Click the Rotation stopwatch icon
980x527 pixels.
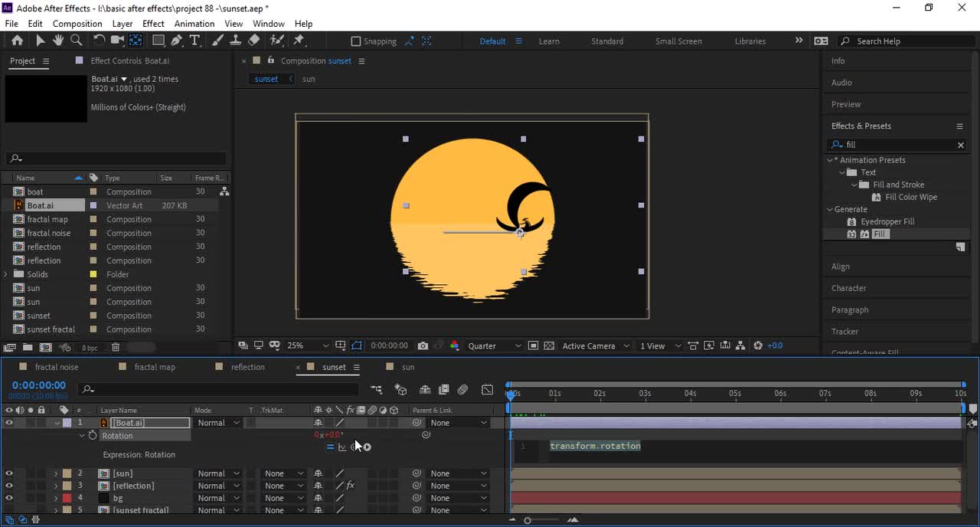tap(93, 435)
